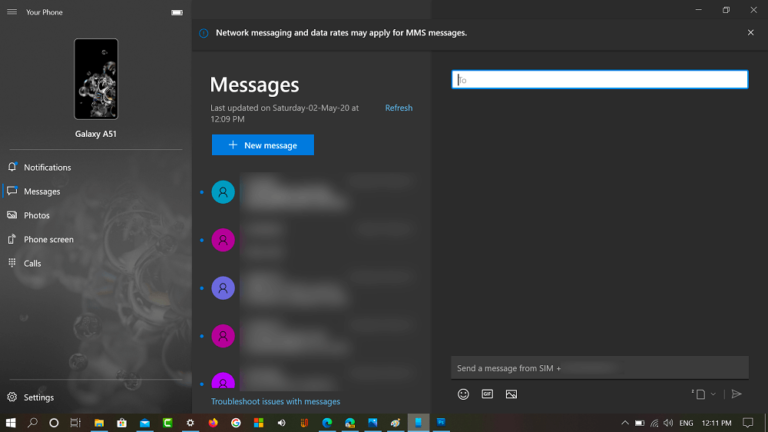Open the hamburger menu in Your Phone
This screenshot has height=432, width=768.
[x=12, y=12]
